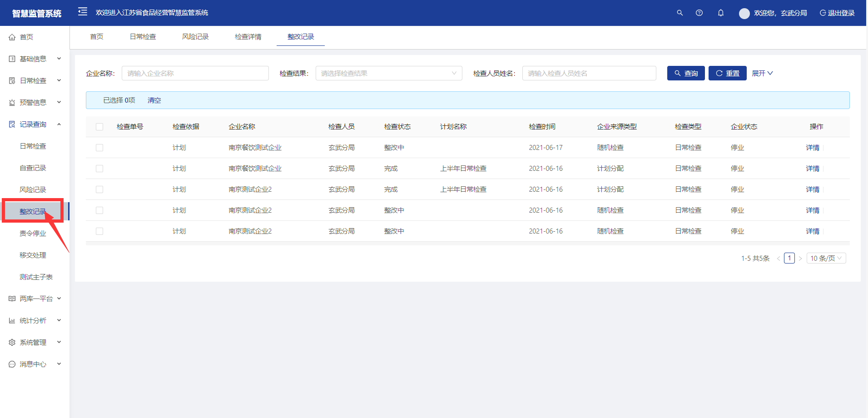The height and width of the screenshot is (418, 868).
Task: Expand the 展开 filter options
Action: point(762,73)
